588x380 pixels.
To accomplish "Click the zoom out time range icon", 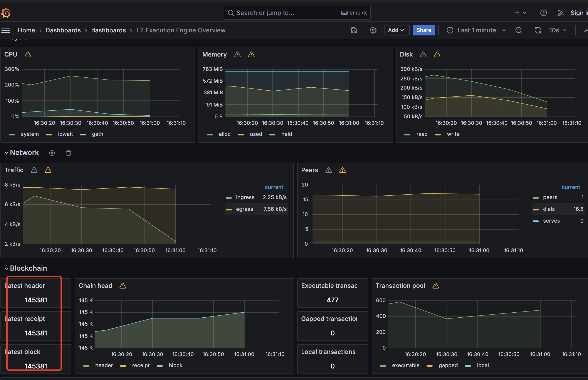I will pyautogui.click(x=519, y=30).
